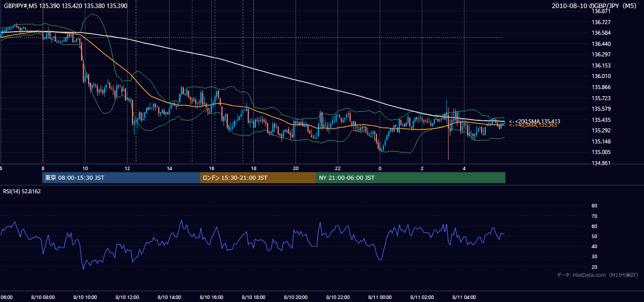Viewport: 644px width, 302px height.
Task: Click the 8/10 18:00 bottom time label
Action: click(253, 297)
